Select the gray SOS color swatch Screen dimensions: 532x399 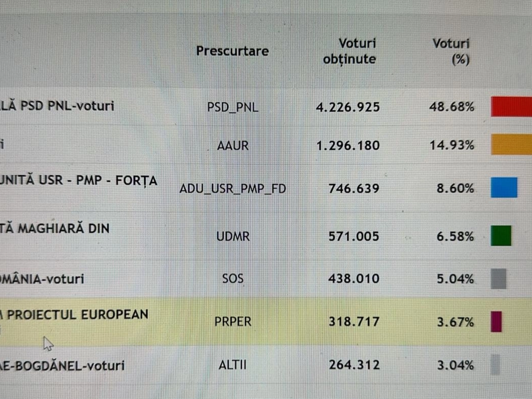(x=498, y=279)
